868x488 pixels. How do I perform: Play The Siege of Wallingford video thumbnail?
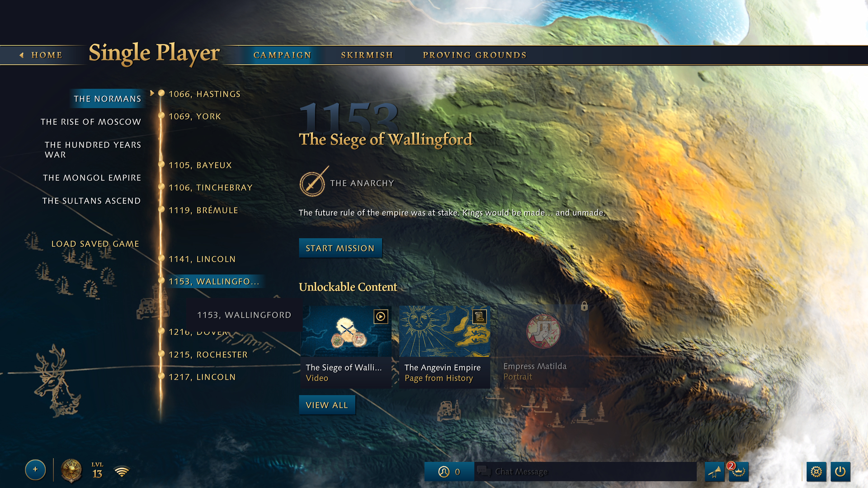[346, 330]
